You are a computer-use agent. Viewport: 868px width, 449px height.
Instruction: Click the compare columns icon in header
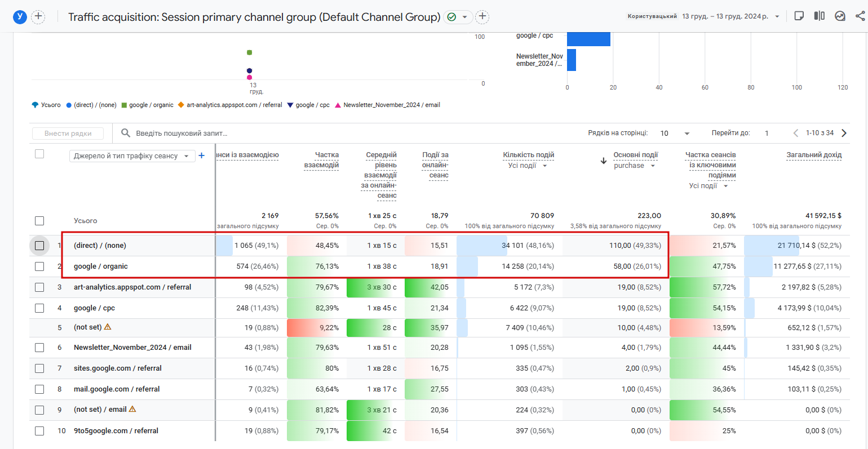(820, 16)
